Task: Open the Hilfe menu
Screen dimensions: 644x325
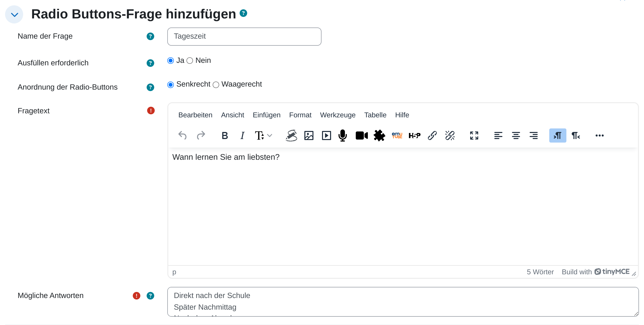Action: [x=402, y=115]
